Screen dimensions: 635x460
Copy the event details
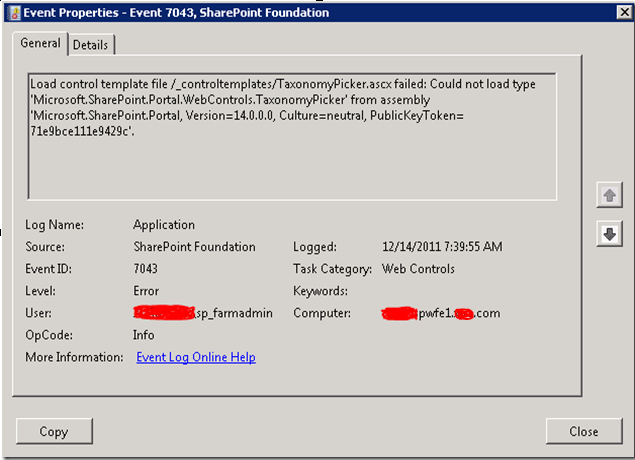pyautogui.click(x=54, y=431)
